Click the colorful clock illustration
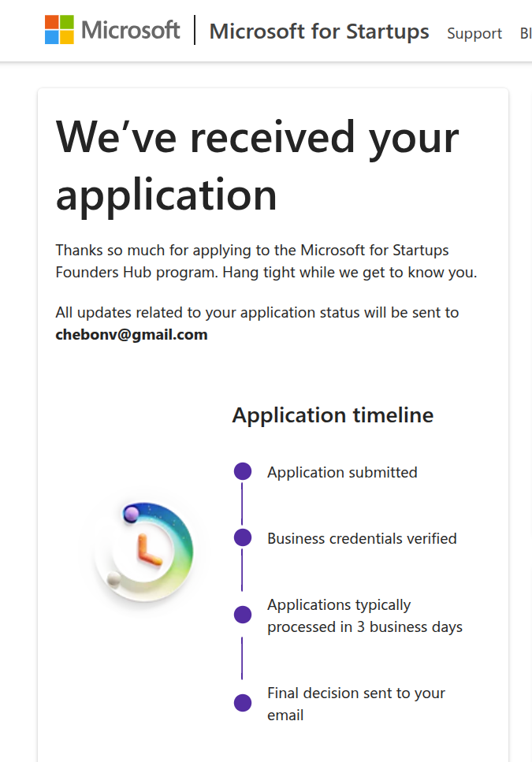The width and height of the screenshot is (532, 762). click(x=144, y=552)
